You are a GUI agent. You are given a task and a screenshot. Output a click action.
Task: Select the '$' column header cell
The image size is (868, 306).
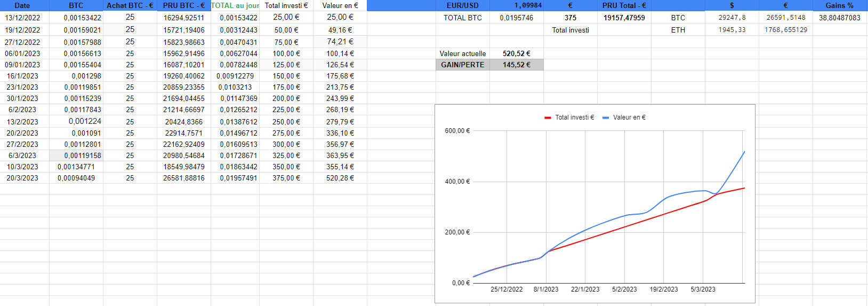click(732, 5)
